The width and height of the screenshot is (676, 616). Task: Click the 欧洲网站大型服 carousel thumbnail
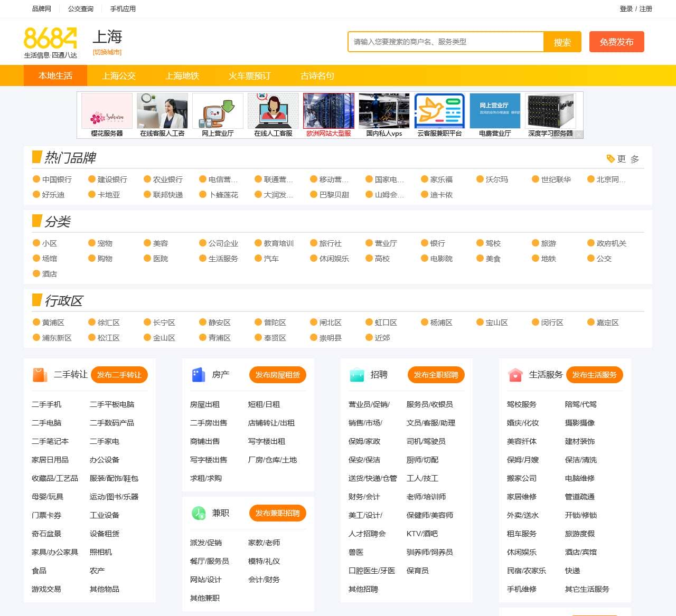click(x=328, y=110)
